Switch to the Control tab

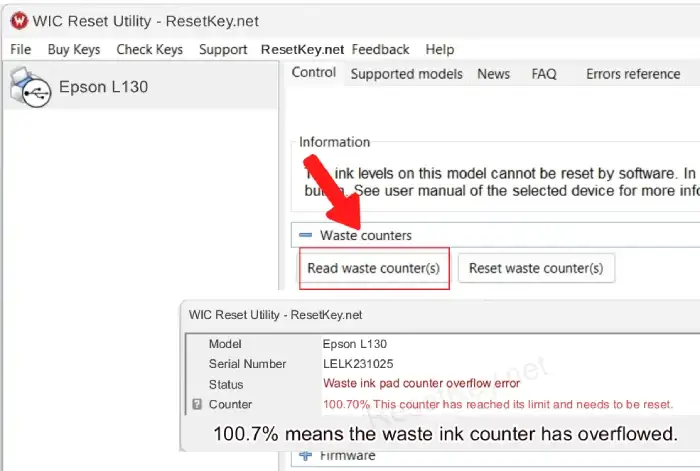point(313,73)
